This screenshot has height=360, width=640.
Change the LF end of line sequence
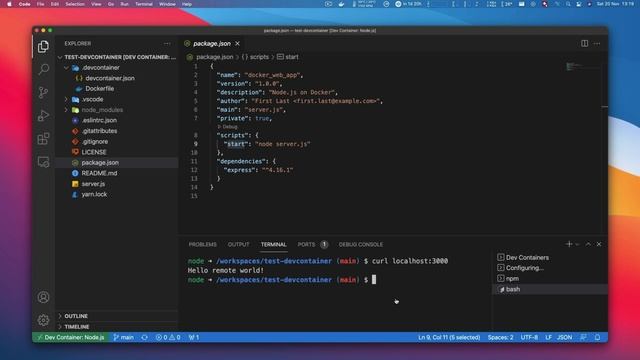coord(548,337)
